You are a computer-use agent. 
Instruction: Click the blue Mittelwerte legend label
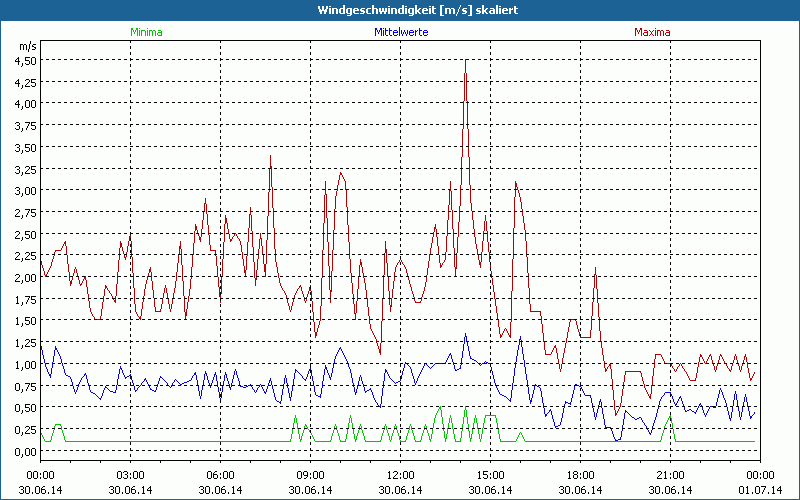pyautogui.click(x=400, y=32)
